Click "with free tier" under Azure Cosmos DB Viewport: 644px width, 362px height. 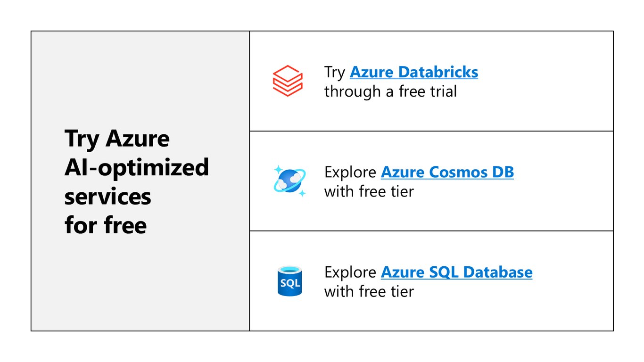click(369, 191)
